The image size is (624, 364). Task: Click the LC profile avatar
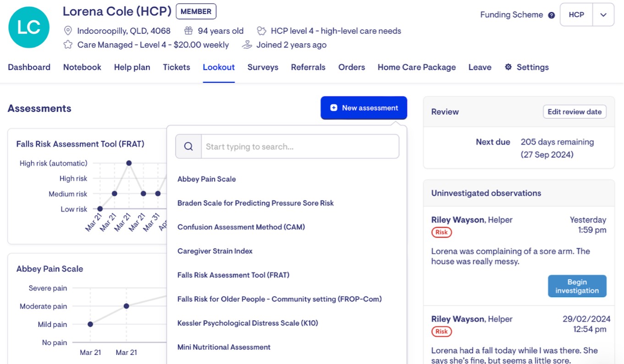pyautogui.click(x=28, y=27)
